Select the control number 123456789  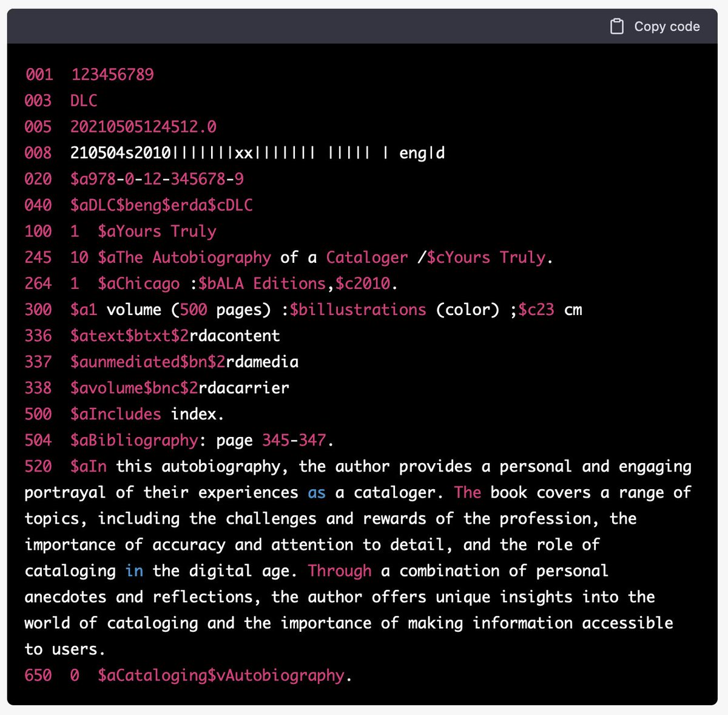[112, 75]
